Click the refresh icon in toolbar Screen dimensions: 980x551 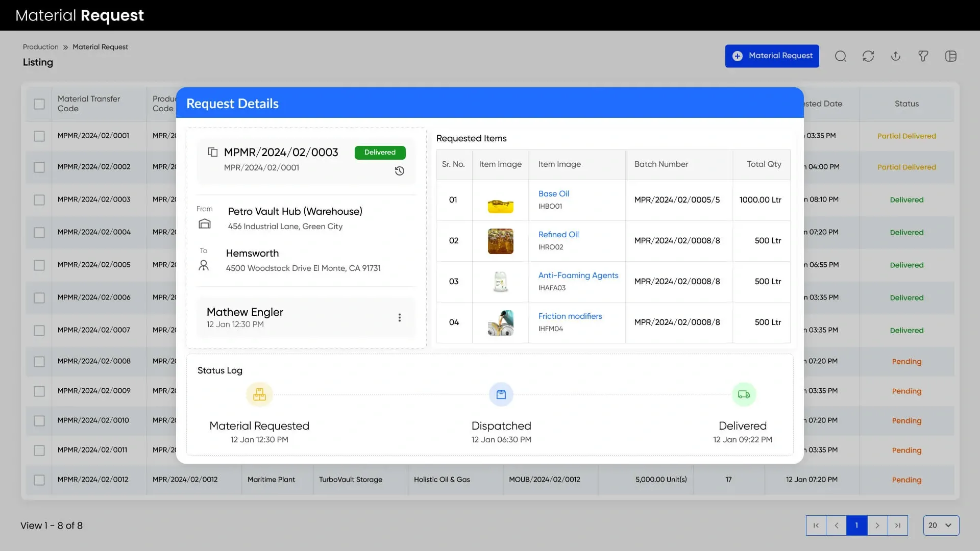pos(868,56)
